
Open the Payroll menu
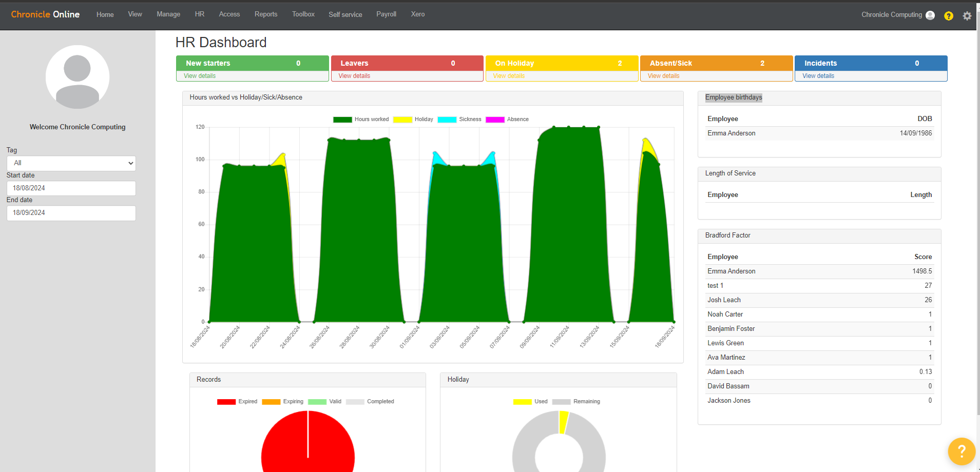[x=387, y=14]
